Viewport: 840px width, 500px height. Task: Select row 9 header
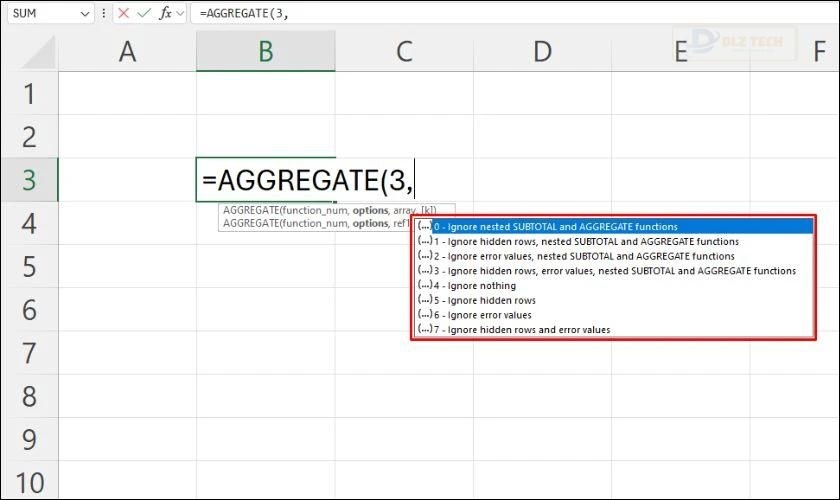pos(29,439)
